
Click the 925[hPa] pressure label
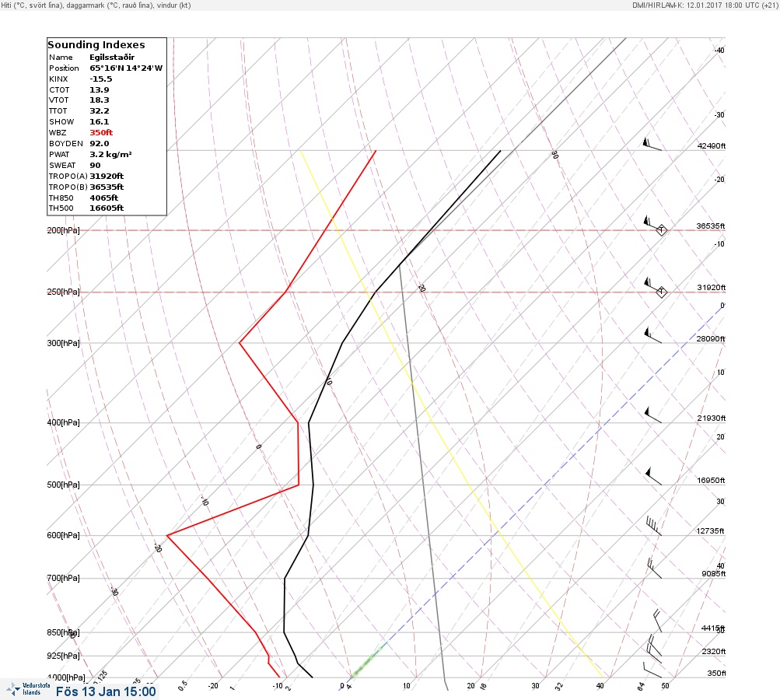63,656
